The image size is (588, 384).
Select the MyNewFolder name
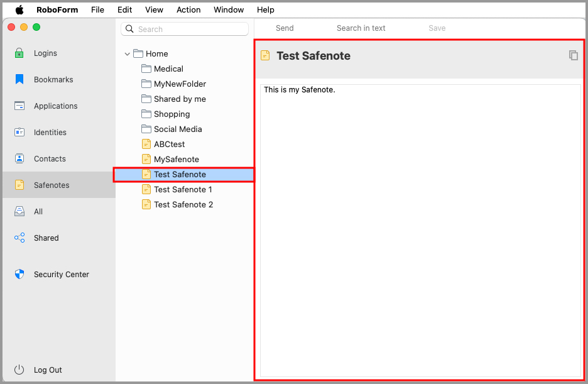[x=180, y=84]
